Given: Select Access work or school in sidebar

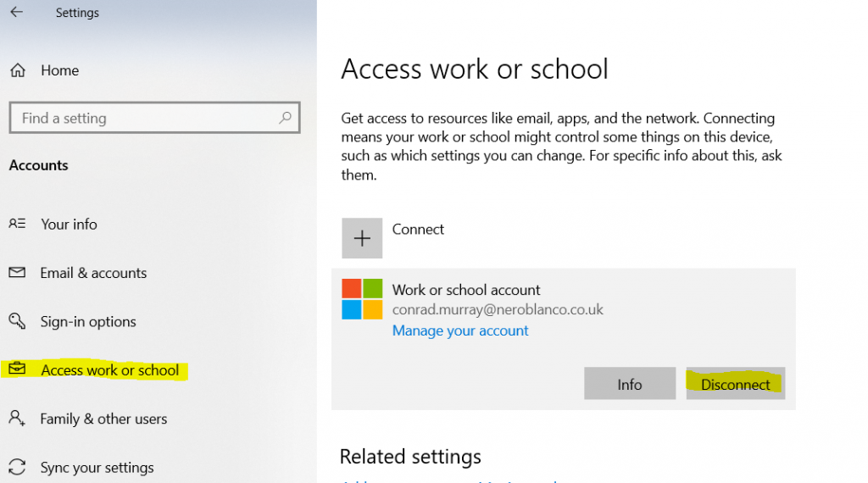Looking at the screenshot, I should click(x=109, y=370).
